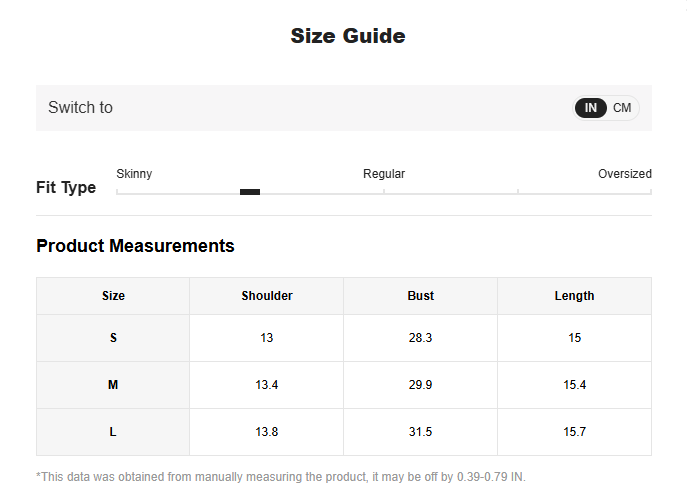The width and height of the screenshot is (687, 496).
Task: Click the Product Measurements heading
Action: coord(135,246)
